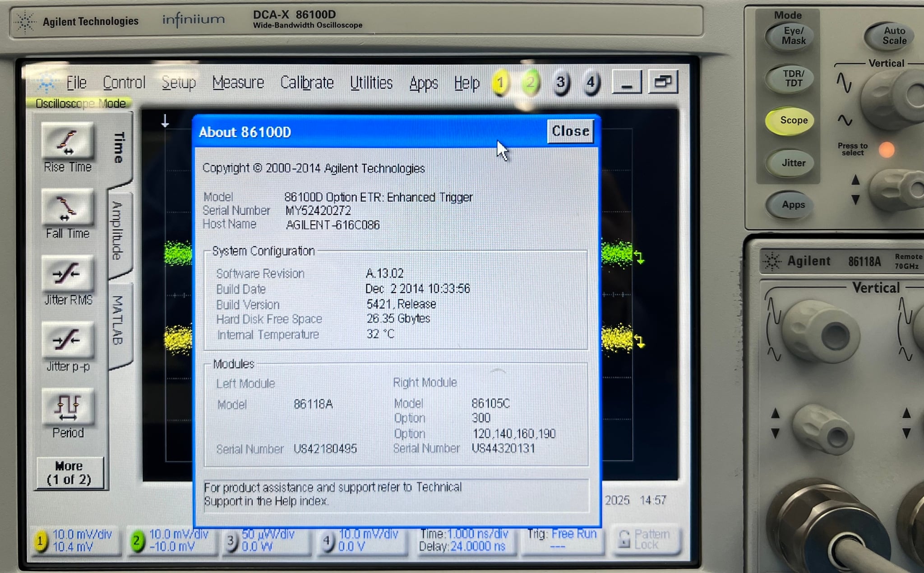Toggle channel 4 button in menu bar
This screenshot has width=924, height=573.
pyautogui.click(x=591, y=83)
